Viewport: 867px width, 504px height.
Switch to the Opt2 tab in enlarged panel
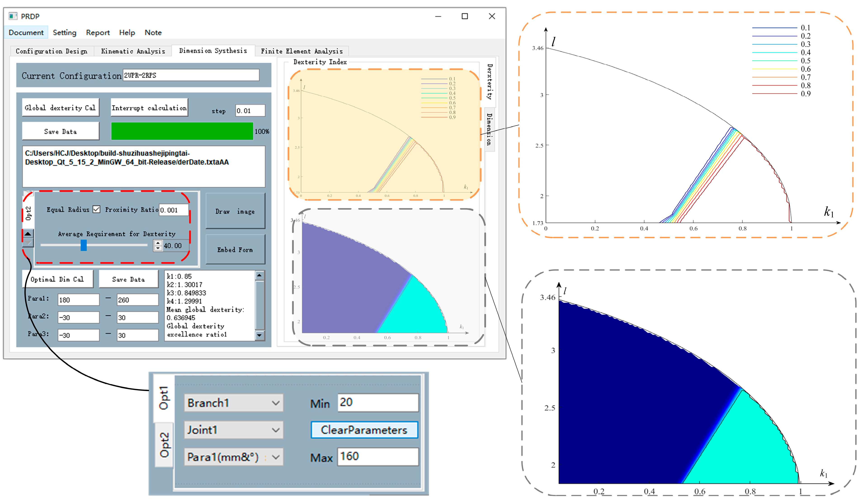164,445
